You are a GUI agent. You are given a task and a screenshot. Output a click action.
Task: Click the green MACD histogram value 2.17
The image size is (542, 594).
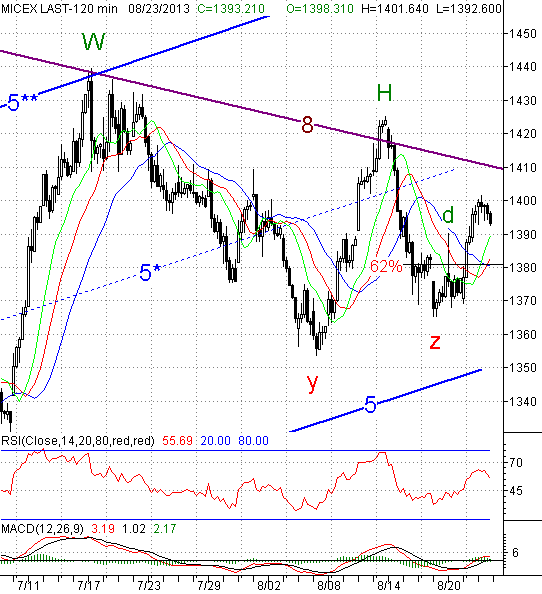165,528
